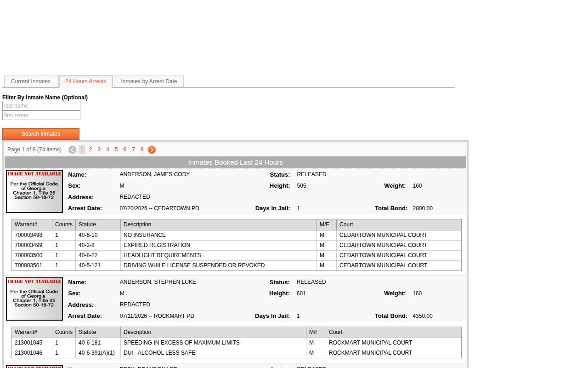The width and height of the screenshot is (588, 368).
Task: Click the HEADLIGHT REQUIREMENTS description
Action: pyautogui.click(x=162, y=255)
